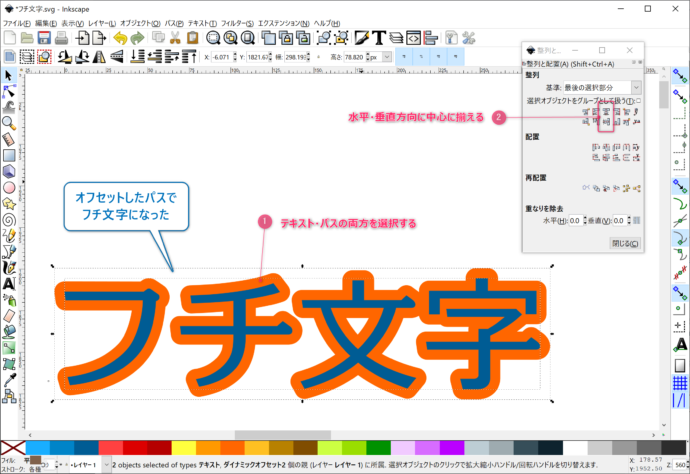Click Center on vertical axis align icon
Screen dimensions: 690x474
[x=606, y=112]
